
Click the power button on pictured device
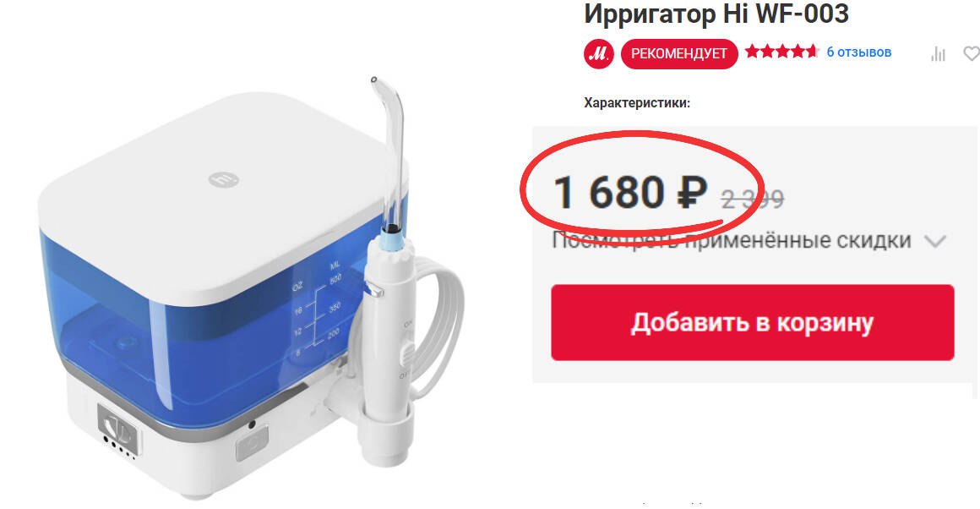[x=252, y=447]
